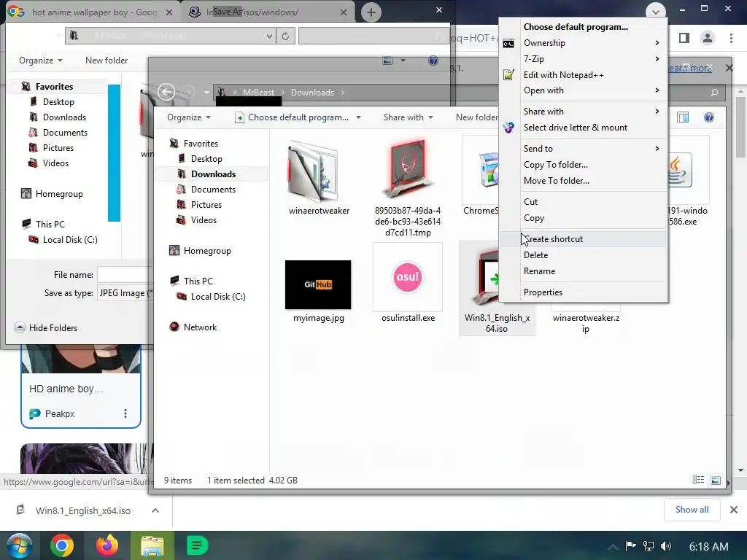Viewport: 747px width, 560px height.
Task: Choose Edit with Notepad++ in context menu
Action: [x=583, y=75]
